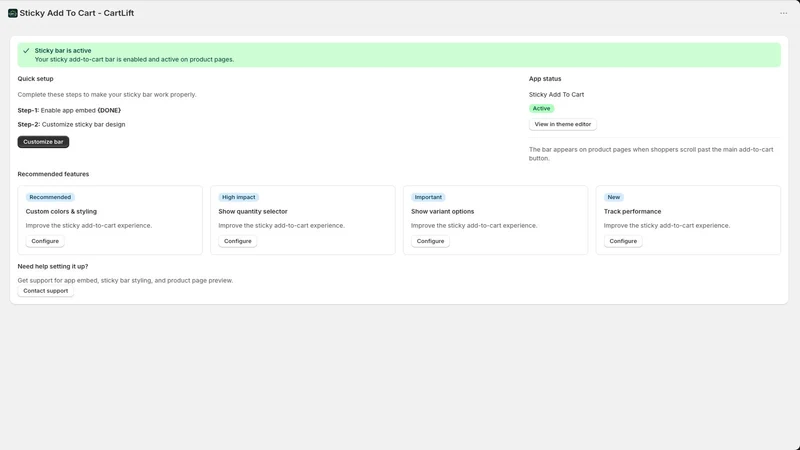Click the Customize bar button
Image resolution: width=800 pixels, height=450 pixels.
pos(43,142)
